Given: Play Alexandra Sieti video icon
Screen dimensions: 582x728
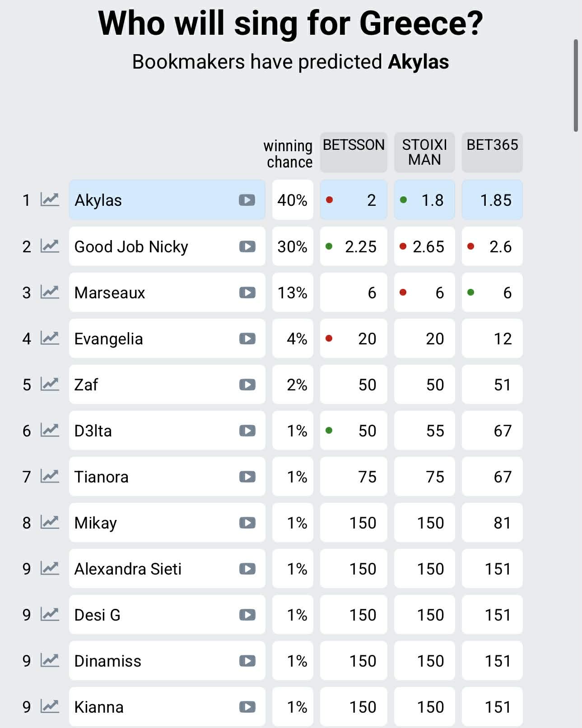Looking at the screenshot, I should [x=247, y=569].
